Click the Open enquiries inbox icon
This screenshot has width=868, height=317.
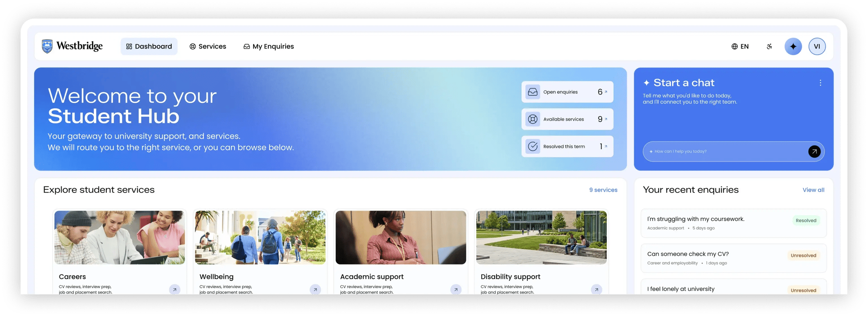click(x=533, y=92)
